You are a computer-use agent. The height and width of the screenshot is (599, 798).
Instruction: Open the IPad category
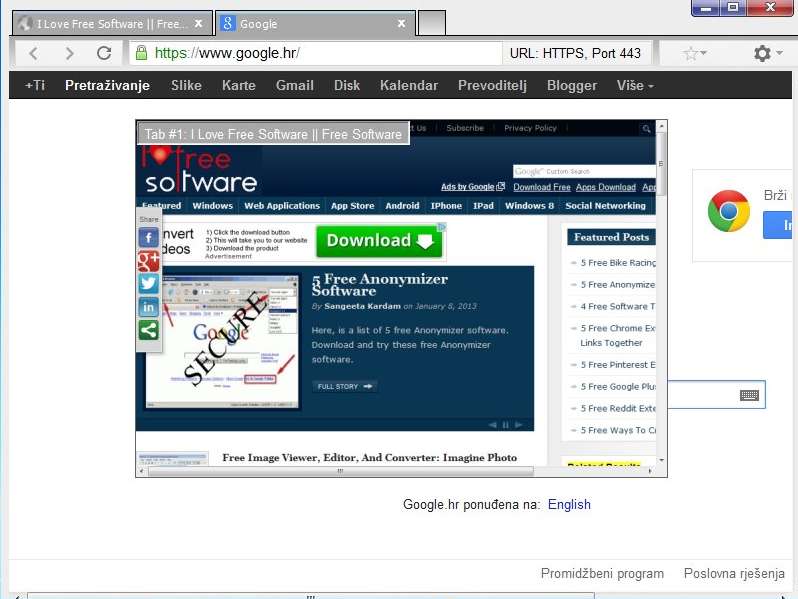[483, 206]
